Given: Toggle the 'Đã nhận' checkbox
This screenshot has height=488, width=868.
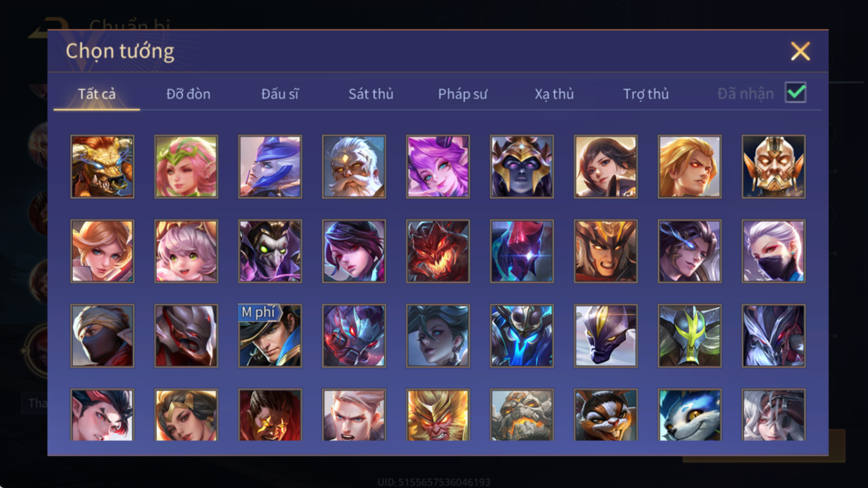Looking at the screenshot, I should pyautogui.click(x=796, y=93).
